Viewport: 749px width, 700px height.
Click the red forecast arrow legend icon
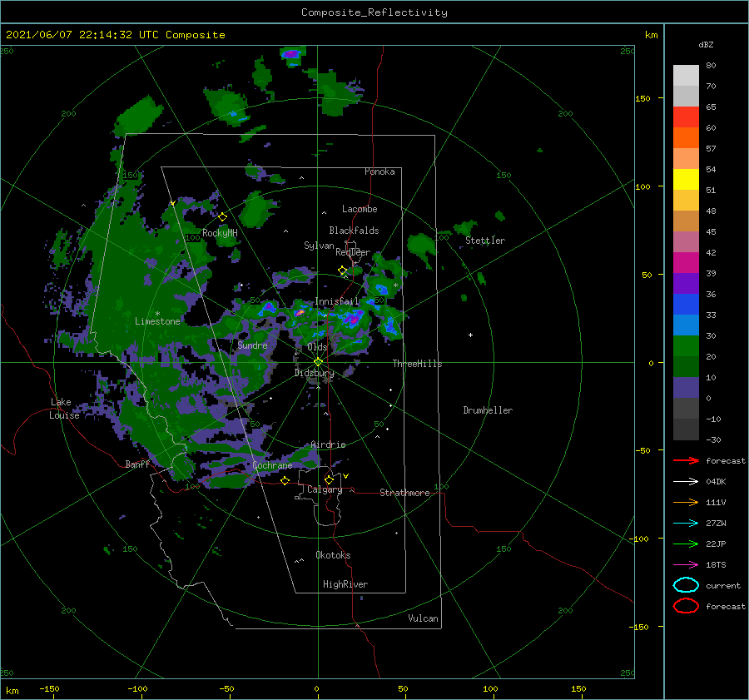[686, 460]
